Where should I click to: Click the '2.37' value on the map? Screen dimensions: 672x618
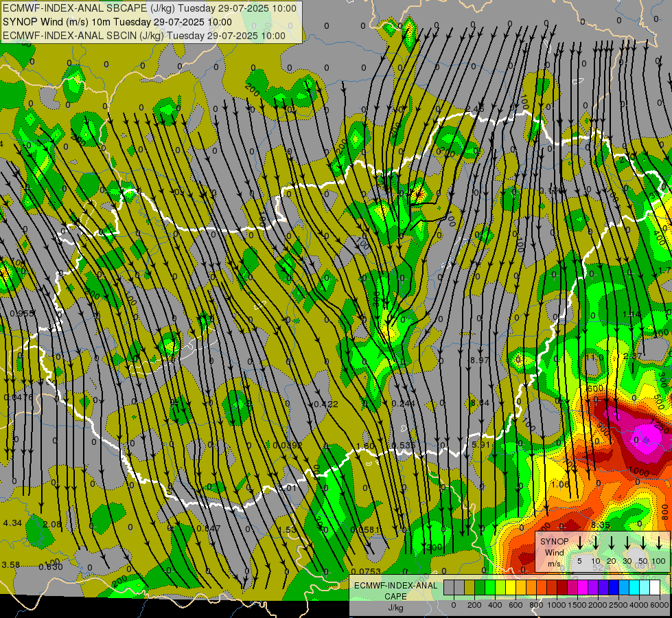[x=633, y=356]
